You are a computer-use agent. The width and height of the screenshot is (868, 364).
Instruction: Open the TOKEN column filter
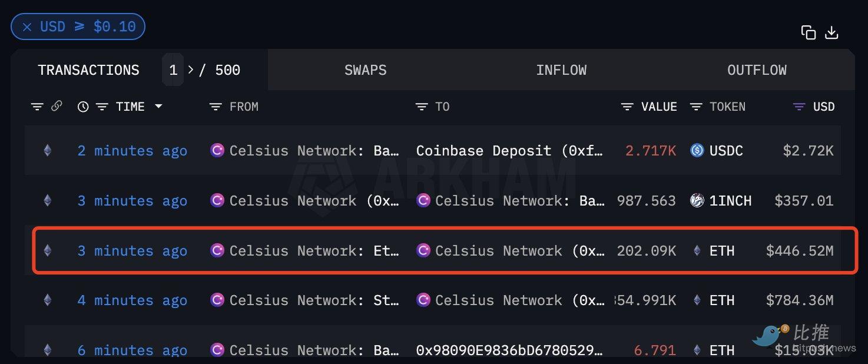(x=696, y=107)
